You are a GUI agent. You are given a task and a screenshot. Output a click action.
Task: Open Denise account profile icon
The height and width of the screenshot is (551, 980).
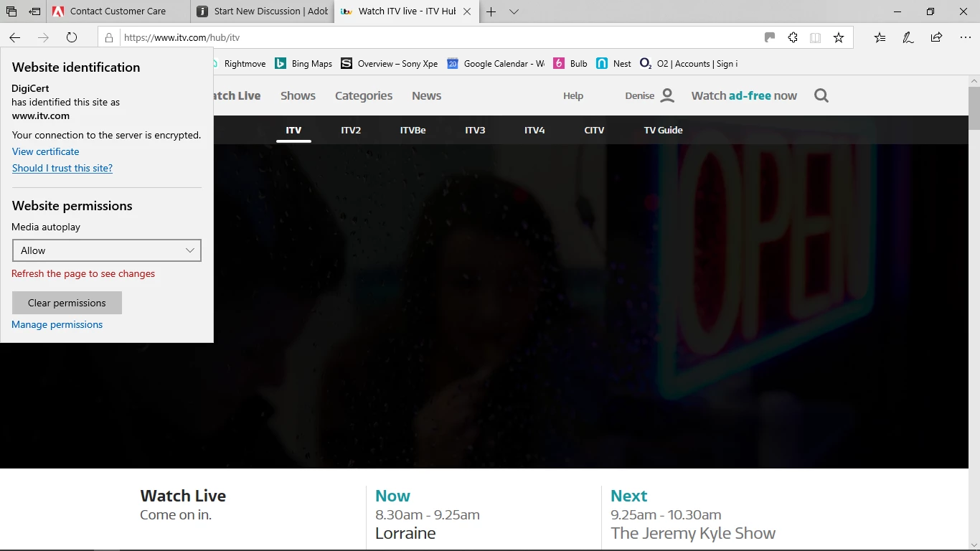[x=667, y=95]
